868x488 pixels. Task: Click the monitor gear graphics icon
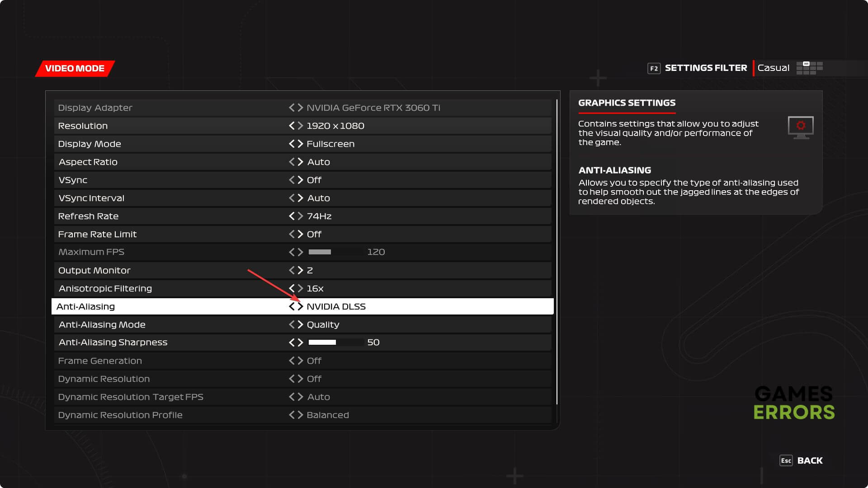800,127
